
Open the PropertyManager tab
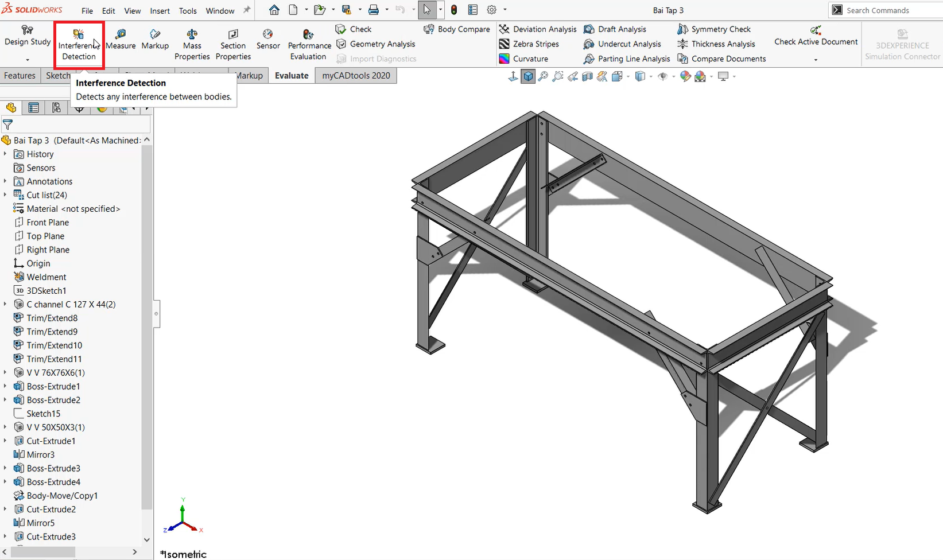pyautogui.click(x=34, y=108)
